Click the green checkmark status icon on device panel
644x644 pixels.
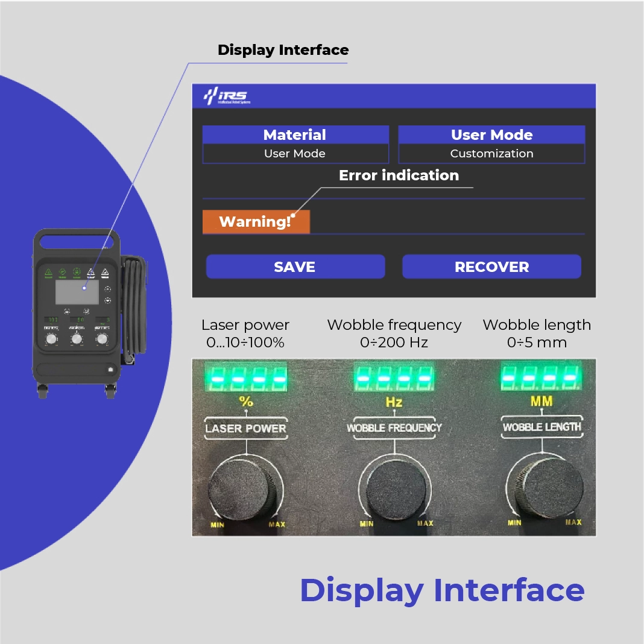point(62,272)
